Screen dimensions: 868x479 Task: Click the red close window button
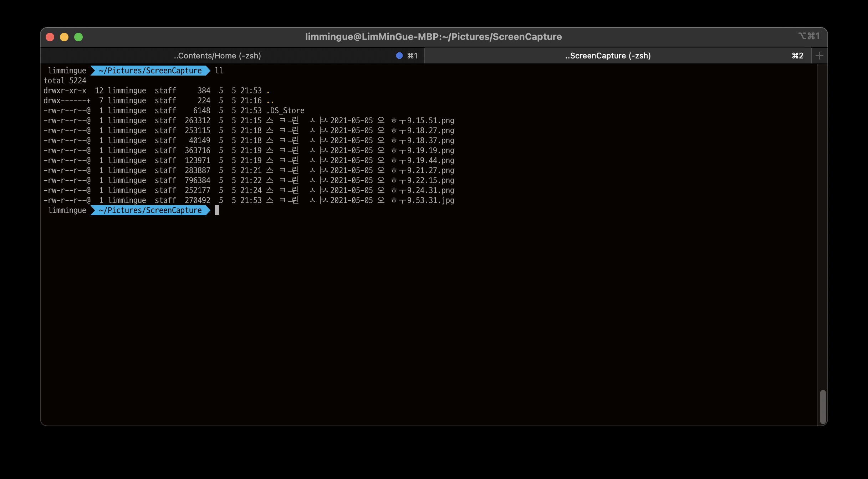pyautogui.click(x=50, y=37)
